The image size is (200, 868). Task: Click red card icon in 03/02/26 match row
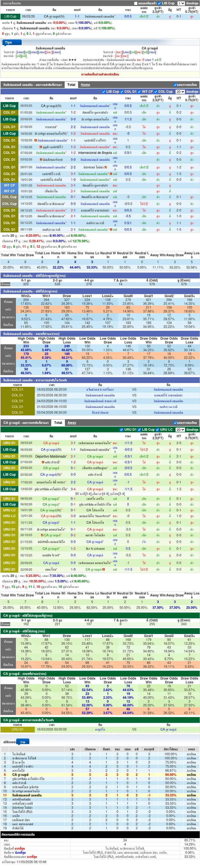pos(41,160)
